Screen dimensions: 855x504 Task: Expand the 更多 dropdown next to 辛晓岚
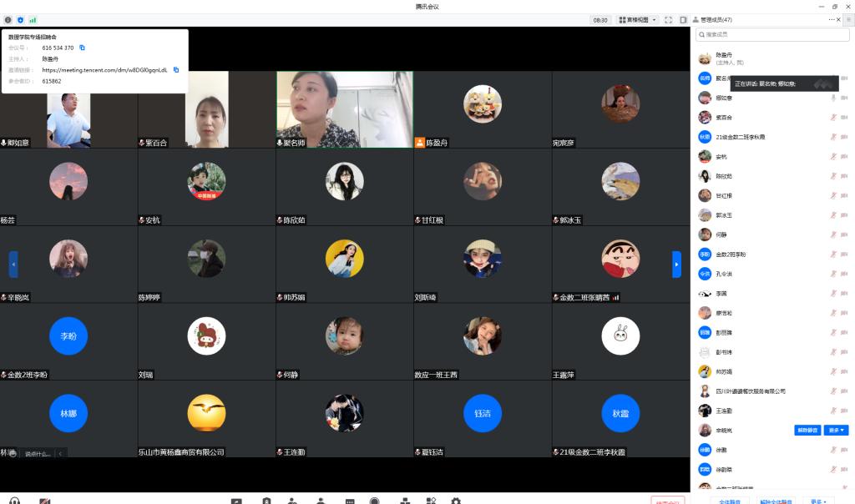click(x=837, y=430)
